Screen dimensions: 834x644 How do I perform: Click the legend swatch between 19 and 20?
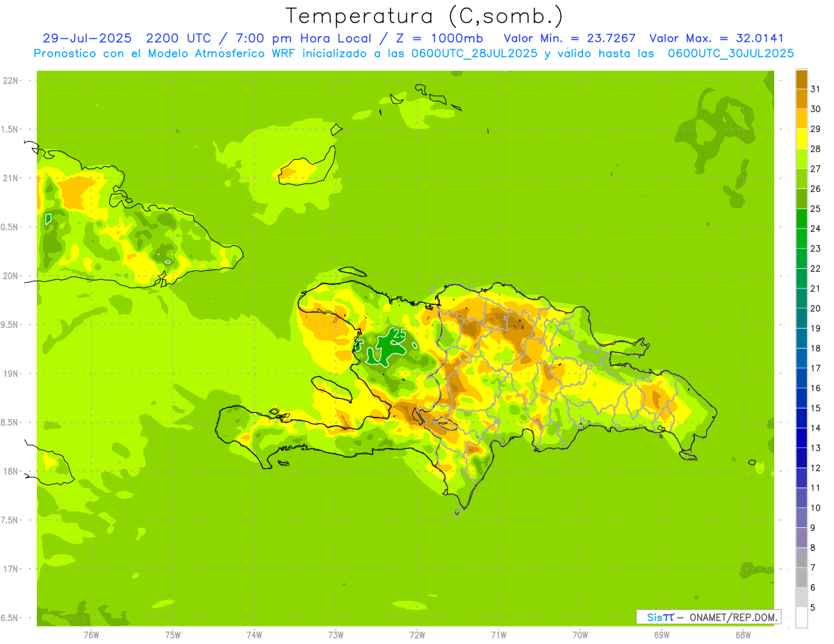coord(801,318)
